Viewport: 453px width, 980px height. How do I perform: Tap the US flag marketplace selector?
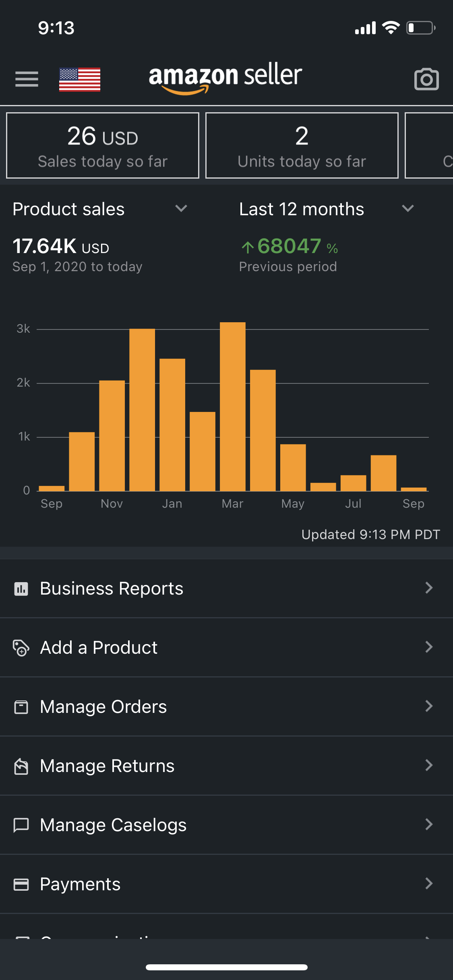(x=80, y=79)
